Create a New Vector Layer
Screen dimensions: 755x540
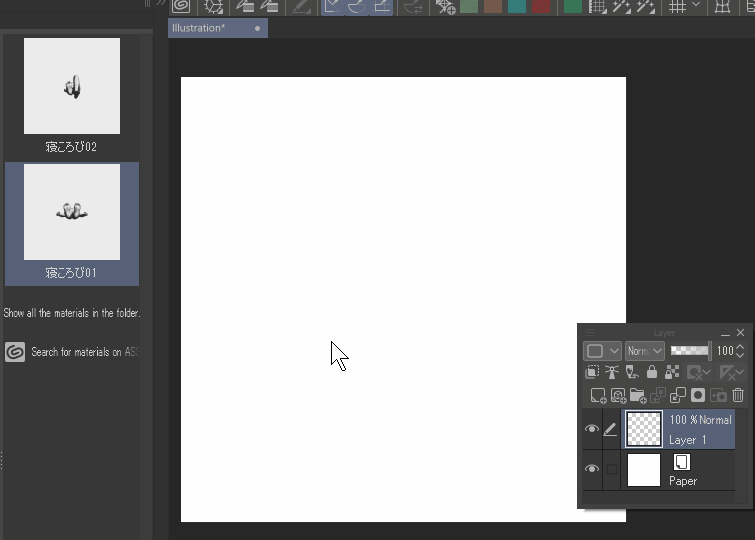[618, 395]
